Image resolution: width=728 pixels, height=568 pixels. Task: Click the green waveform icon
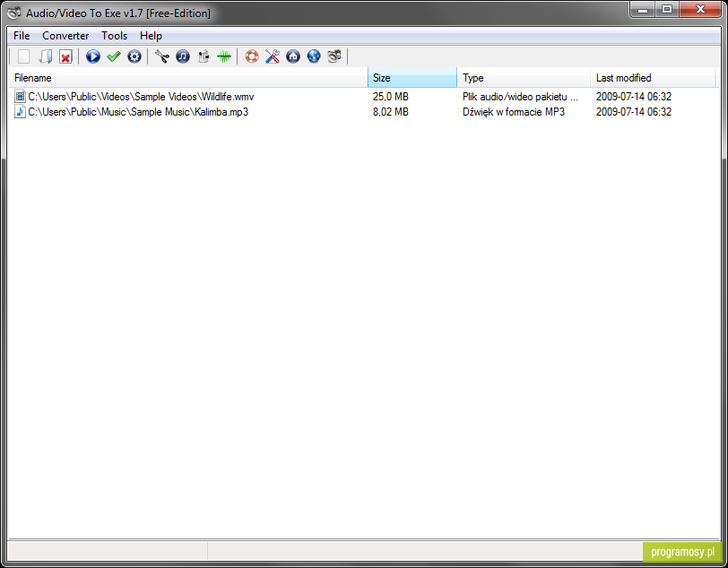click(x=224, y=56)
